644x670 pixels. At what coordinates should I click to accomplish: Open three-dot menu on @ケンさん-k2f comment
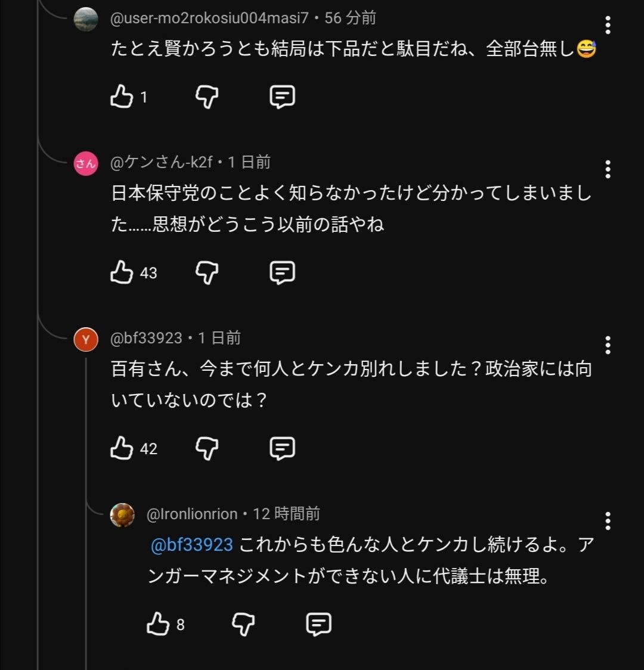point(608,169)
